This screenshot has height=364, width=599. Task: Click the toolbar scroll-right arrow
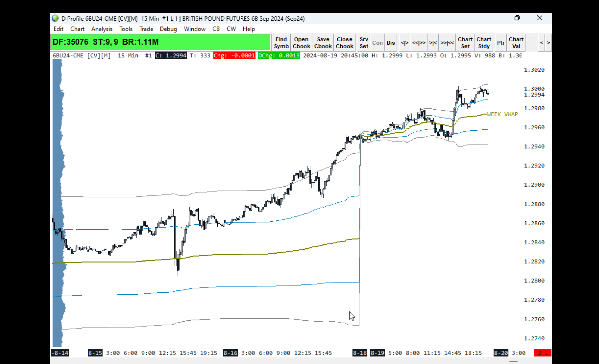548,43
